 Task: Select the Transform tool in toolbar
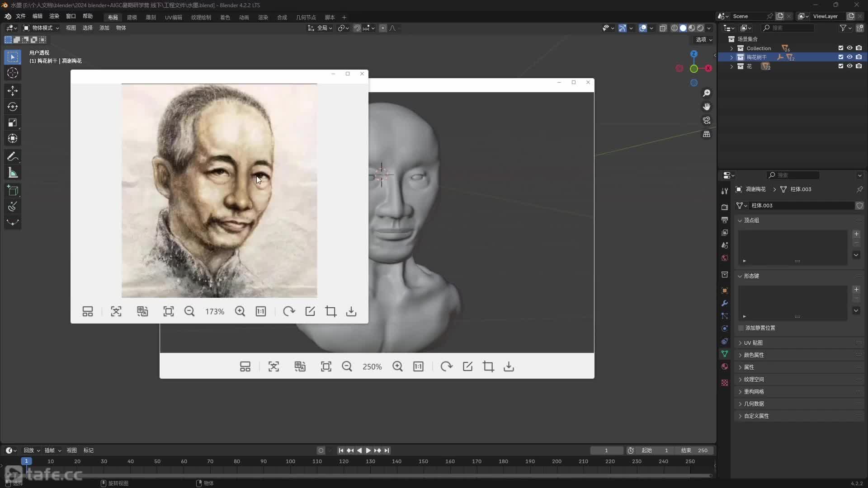pos(13,138)
